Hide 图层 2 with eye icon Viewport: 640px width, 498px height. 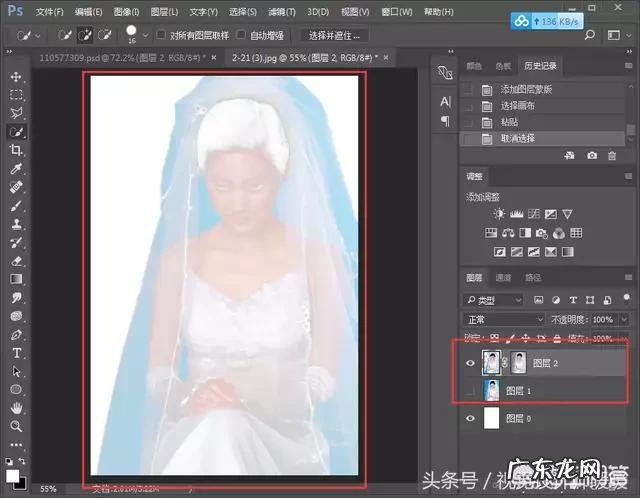pos(470,363)
